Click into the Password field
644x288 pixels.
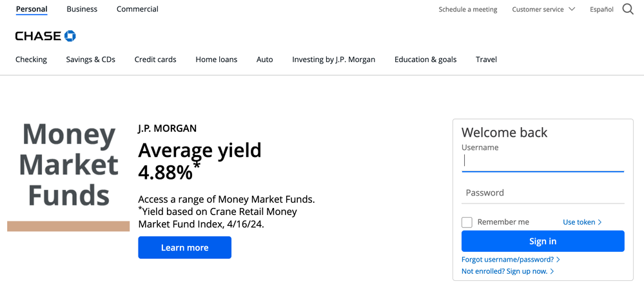click(543, 193)
